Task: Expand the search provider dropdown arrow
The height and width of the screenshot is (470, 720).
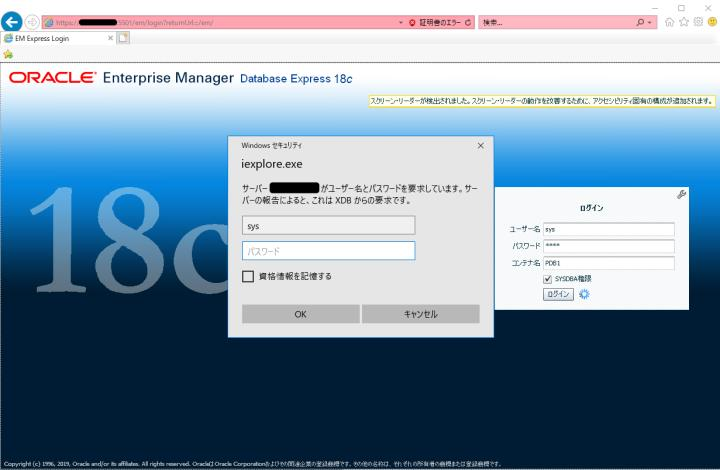Action: pyautogui.click(x=650, y=22)
